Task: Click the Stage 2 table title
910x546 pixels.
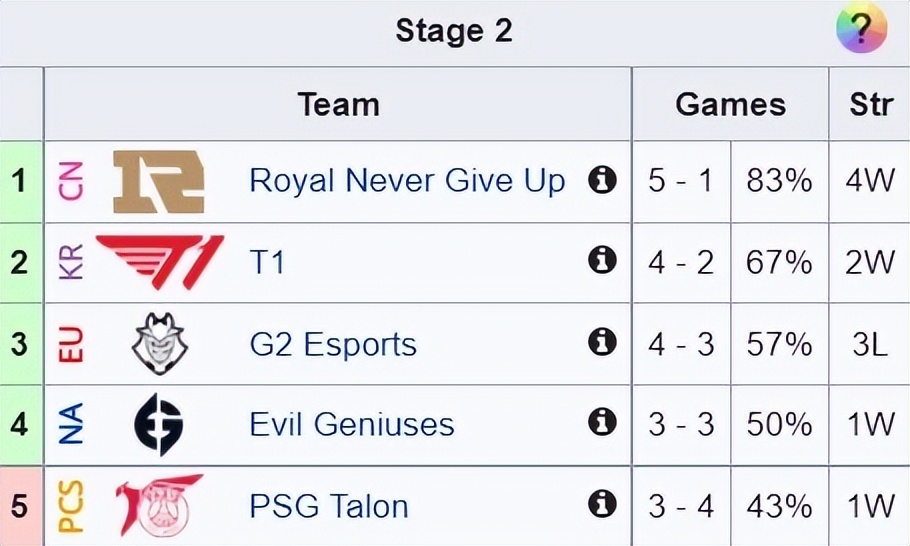Action: pyautogui.click(x=454, y=30)
